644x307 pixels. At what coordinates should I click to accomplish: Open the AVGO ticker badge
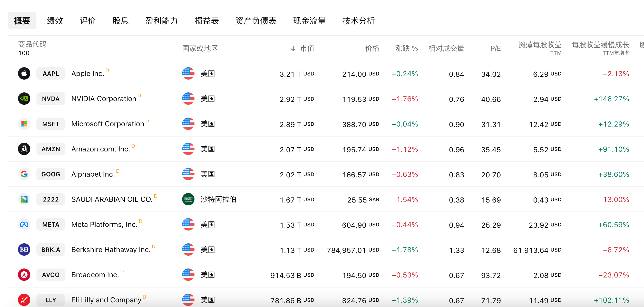coord(51,275)
